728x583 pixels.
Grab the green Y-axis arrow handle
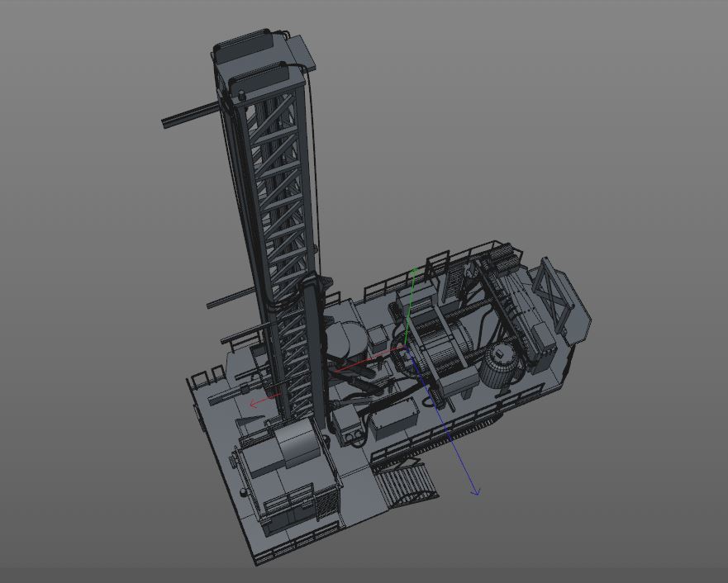point(414,270)
